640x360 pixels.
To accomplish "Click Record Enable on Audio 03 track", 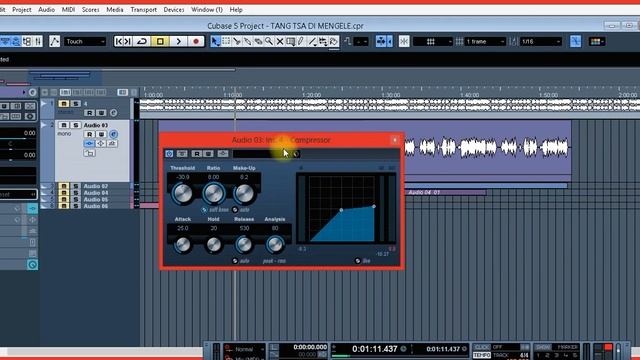I will point(89,134).
